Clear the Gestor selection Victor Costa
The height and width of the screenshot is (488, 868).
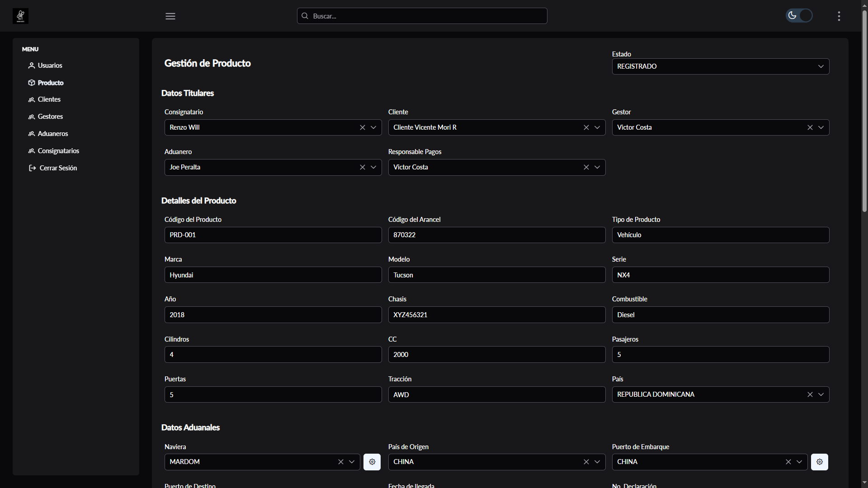(810, 127)
